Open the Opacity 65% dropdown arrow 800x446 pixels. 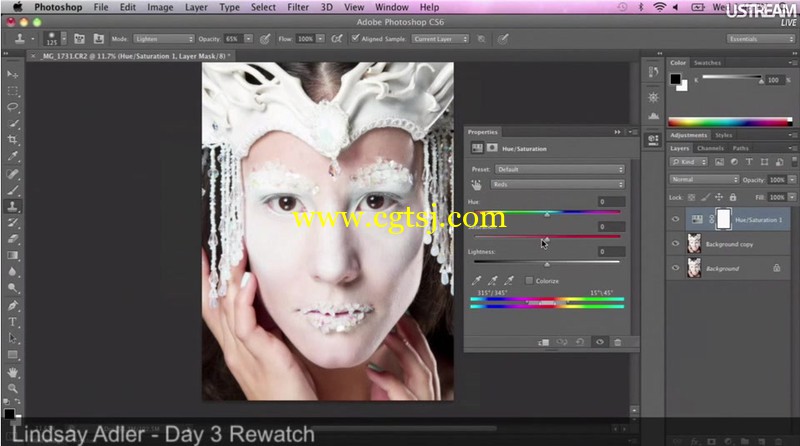tap(248, 39)
